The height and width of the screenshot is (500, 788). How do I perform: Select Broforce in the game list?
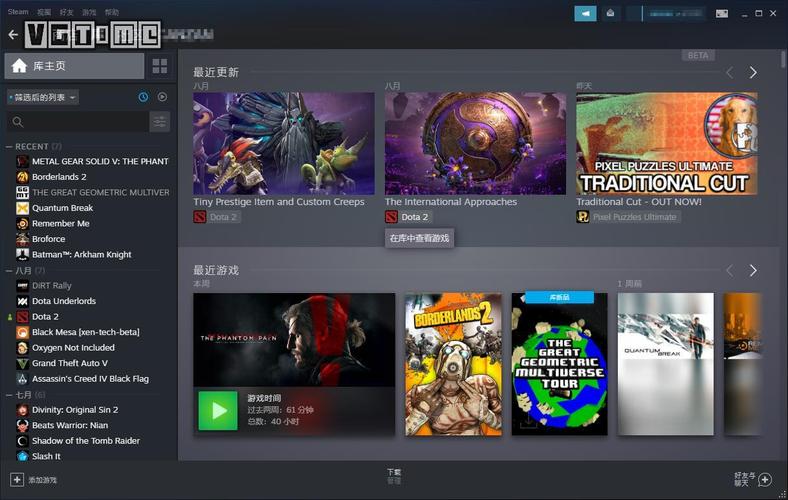click(48, 239)
